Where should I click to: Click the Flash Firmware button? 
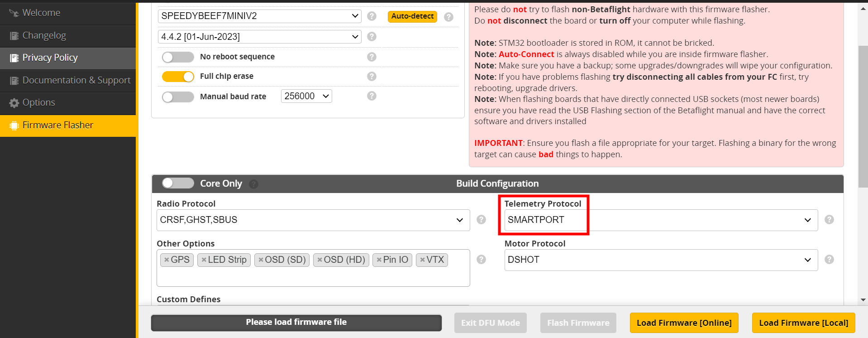pos(578,323)
